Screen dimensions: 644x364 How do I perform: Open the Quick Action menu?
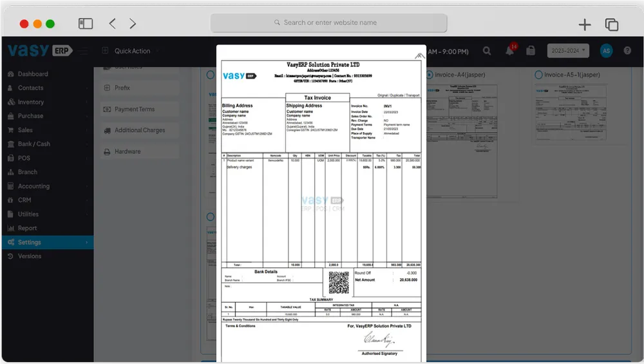[x=132, y=51]
